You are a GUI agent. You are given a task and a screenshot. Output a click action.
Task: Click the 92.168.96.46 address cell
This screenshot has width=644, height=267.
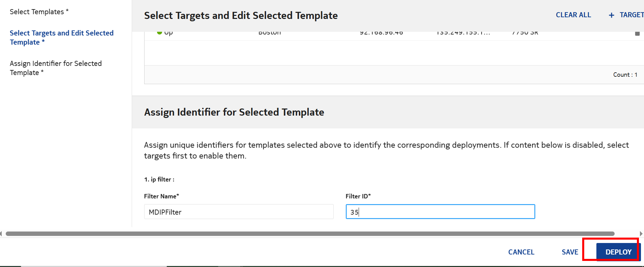tap(381, 33)
